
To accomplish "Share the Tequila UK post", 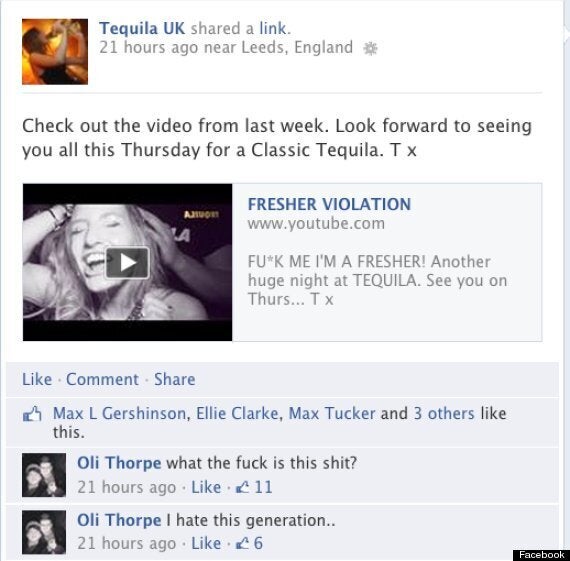I will pyautogui.click(x=175, y=379).
